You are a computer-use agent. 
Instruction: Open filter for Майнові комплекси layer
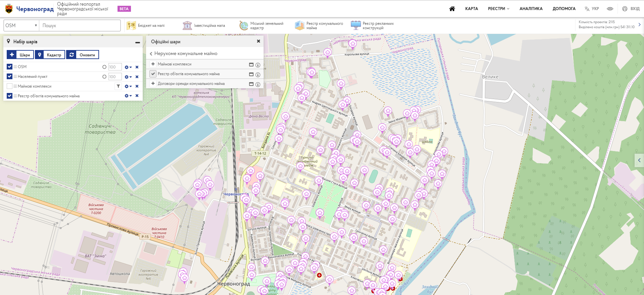[x=118, y=86]
